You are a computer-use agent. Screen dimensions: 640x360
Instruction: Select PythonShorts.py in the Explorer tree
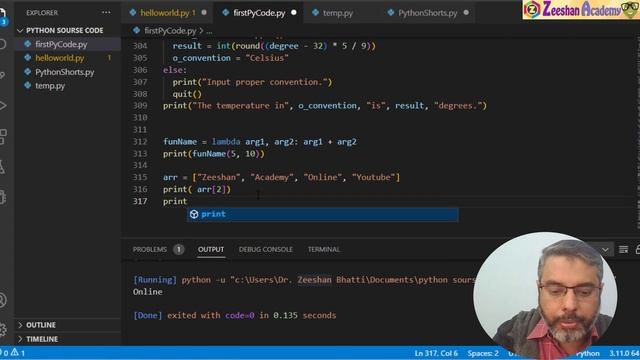coord(67,72)
